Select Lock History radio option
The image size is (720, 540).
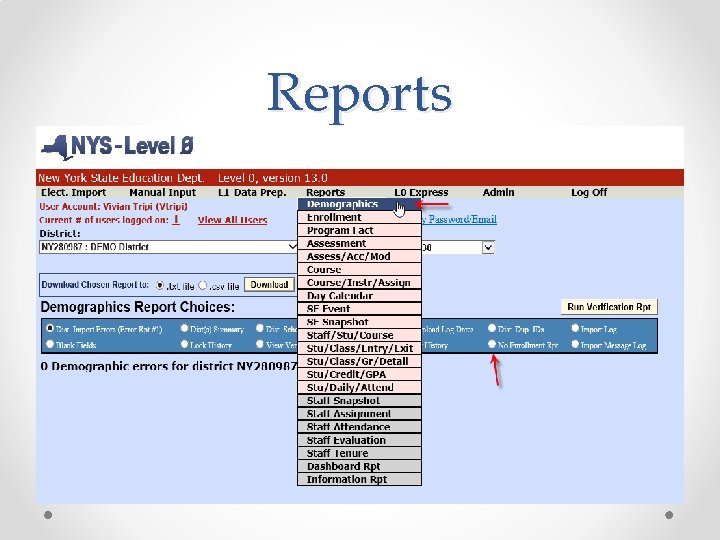[x=184, y=344]
